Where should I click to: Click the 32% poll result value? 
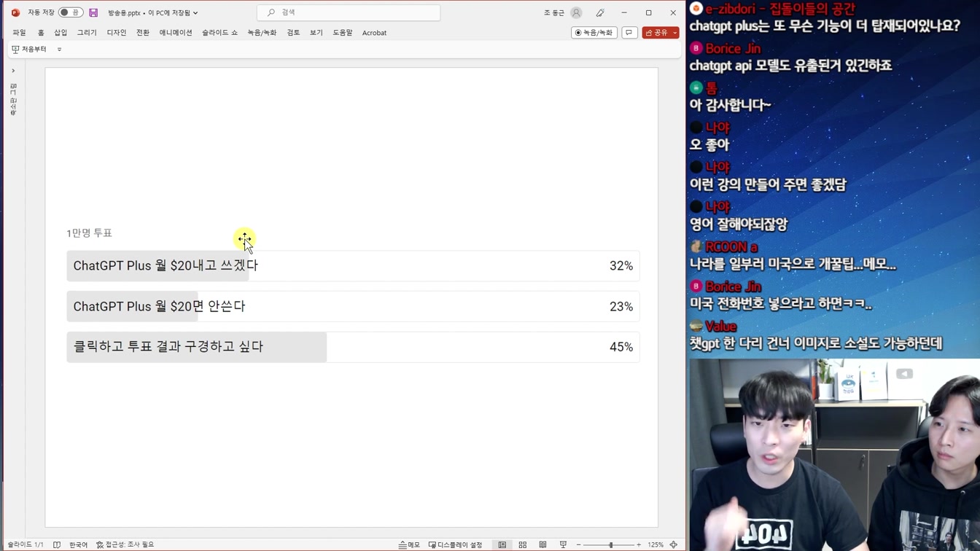[x=621, y=266]
